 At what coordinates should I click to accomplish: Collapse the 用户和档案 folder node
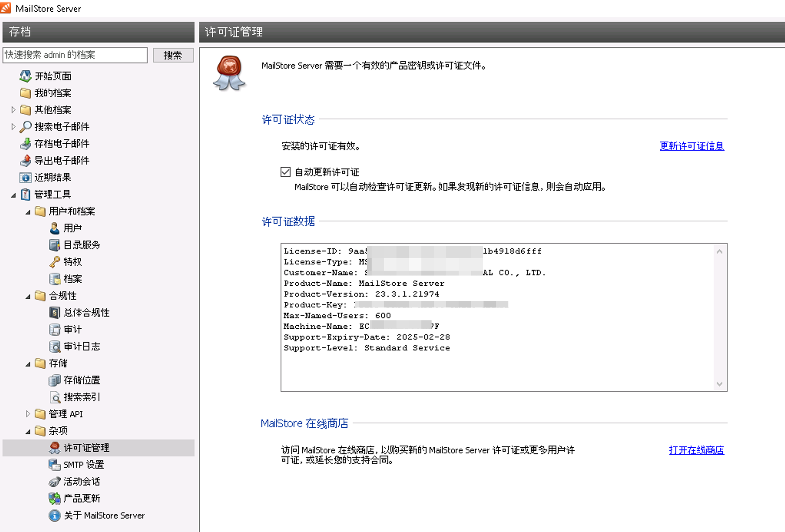(28, 212)
